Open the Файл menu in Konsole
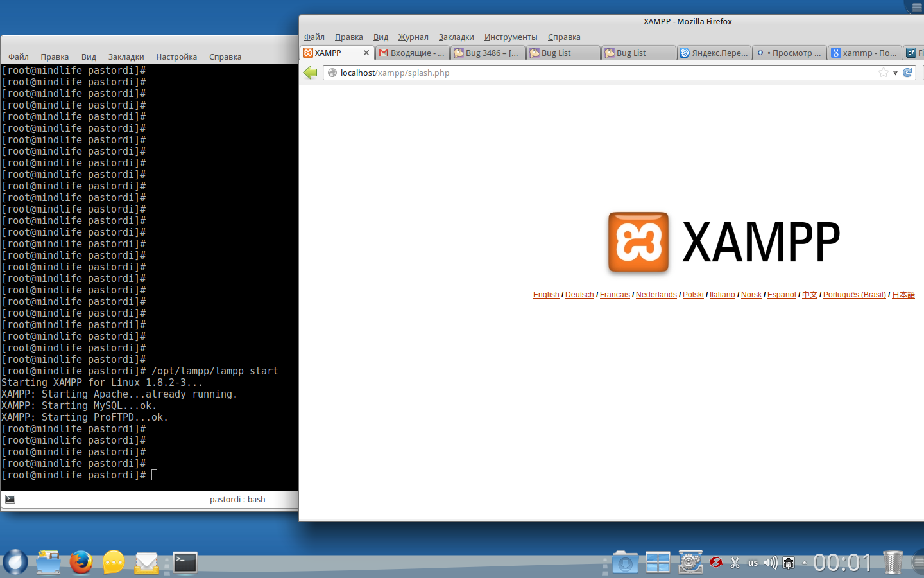 pos(19,57)
